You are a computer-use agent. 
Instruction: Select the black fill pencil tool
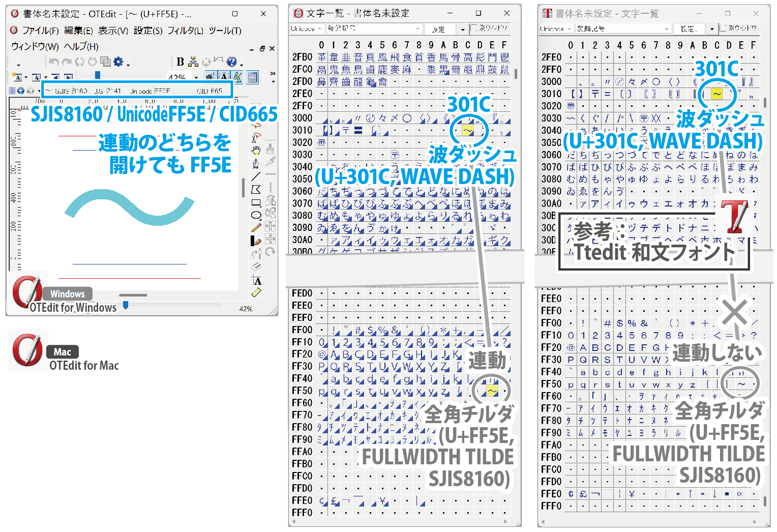pyautogui.click(x=256, y=241)
